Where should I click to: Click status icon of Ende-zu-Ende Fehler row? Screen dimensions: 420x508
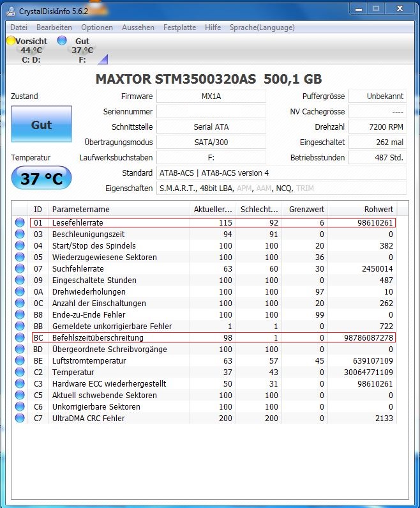tap(20, 314)
